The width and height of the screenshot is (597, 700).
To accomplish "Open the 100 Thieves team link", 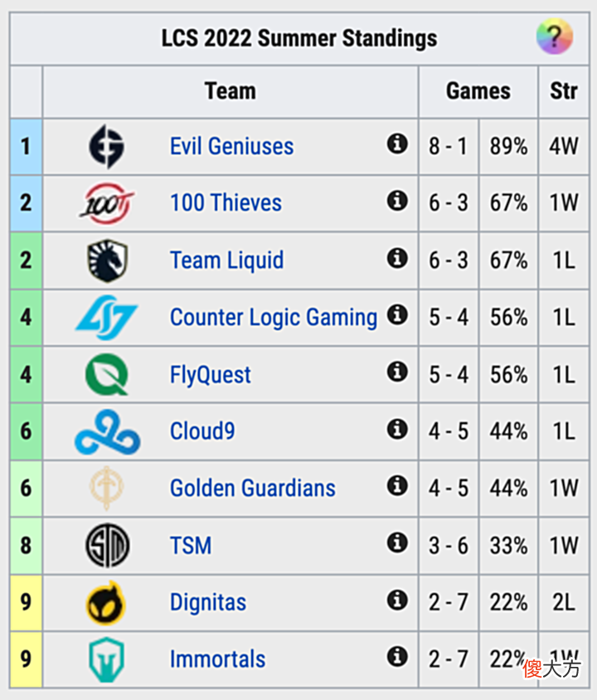I will 226,202.
